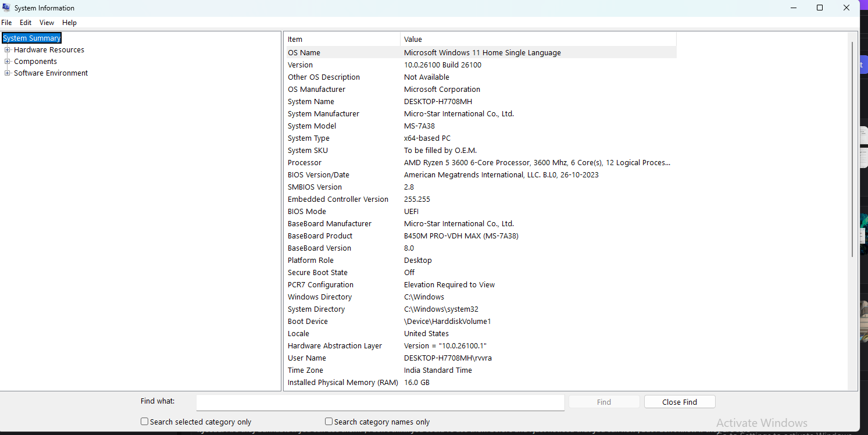Select Embedded Controller Version label
868x435 pixels.
click(x=338, y=199)
